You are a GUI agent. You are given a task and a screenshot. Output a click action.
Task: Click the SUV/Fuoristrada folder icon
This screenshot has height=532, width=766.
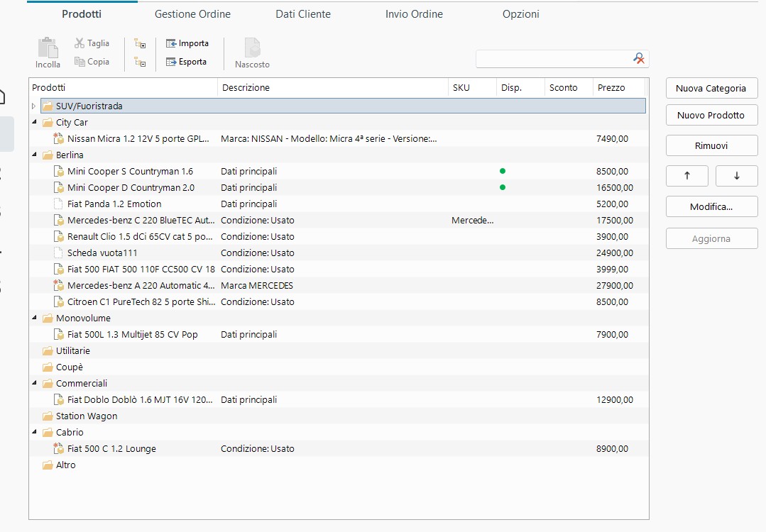(x=48, y=106)
